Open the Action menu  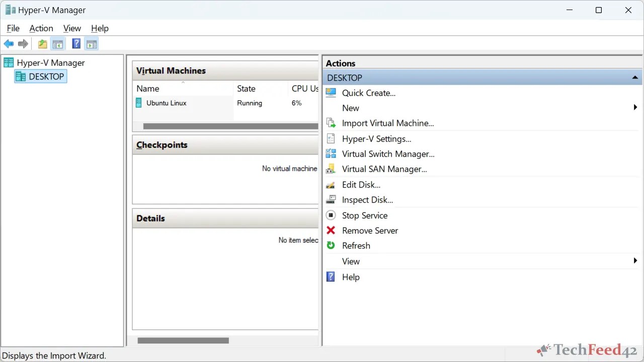click(41, 28)
